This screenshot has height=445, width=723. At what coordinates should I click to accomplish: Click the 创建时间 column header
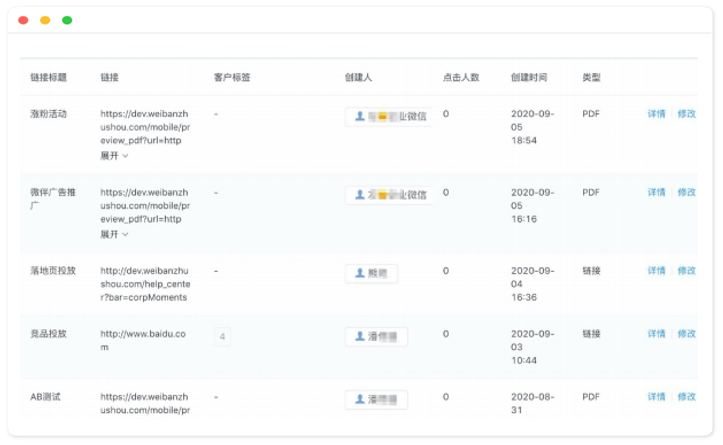[529, 77]
